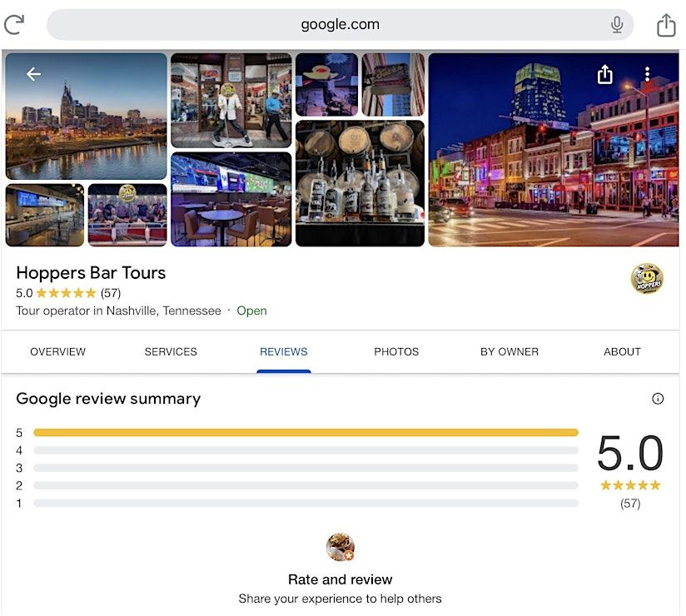
Task: Tap the user avatar above Rate and review
Action: point(341,547)
